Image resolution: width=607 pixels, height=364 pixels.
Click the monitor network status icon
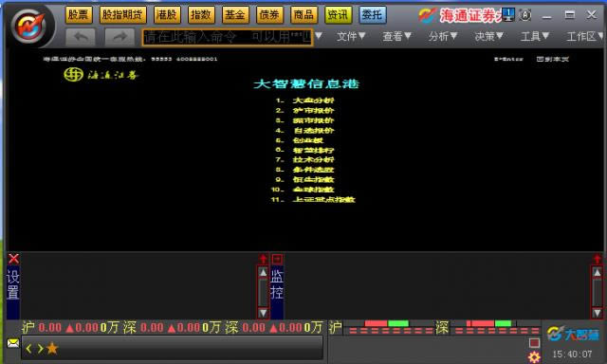click(x=508, y=15)
